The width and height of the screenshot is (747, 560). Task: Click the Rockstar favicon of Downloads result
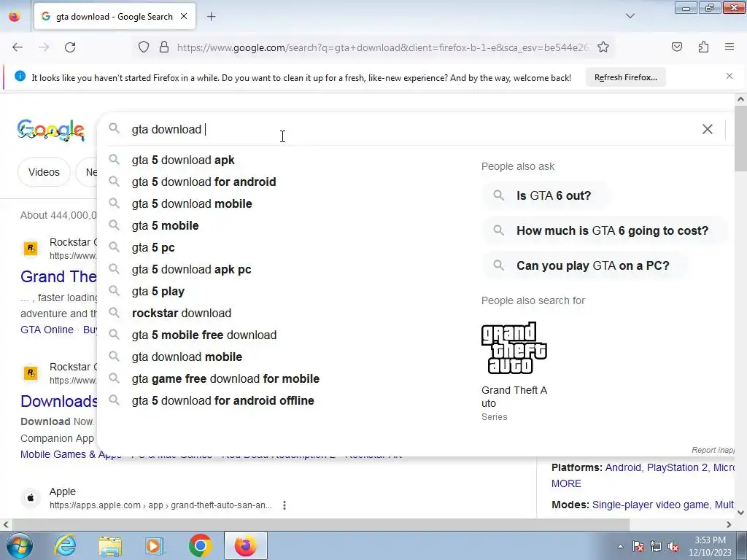[x=31, y=373]
